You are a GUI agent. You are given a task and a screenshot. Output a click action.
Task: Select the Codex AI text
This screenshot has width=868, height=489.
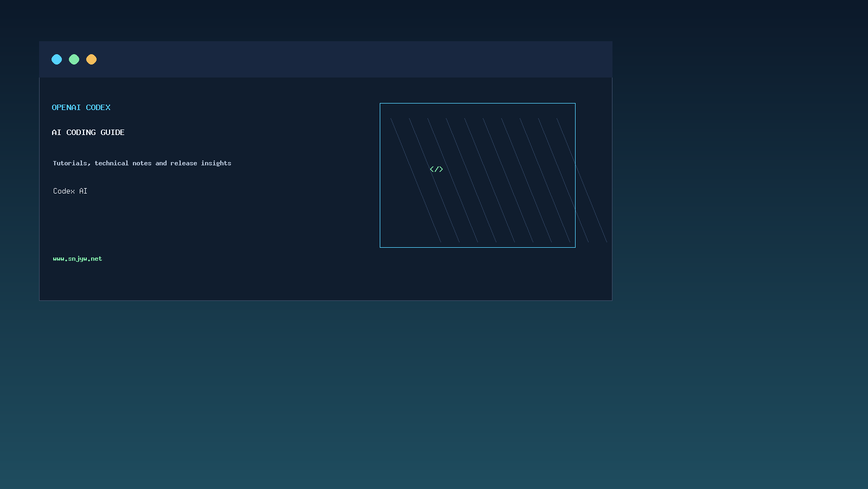(x=70, y=191)
